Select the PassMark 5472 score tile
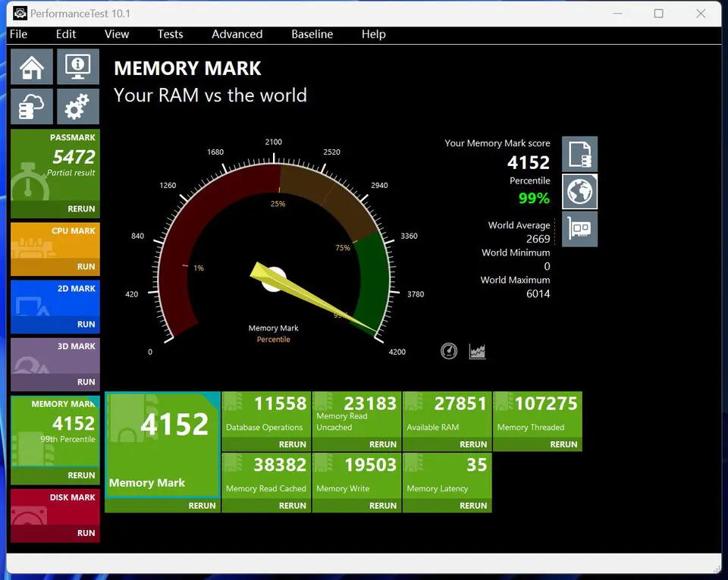The image size is (728, 580). pos(55,165)
